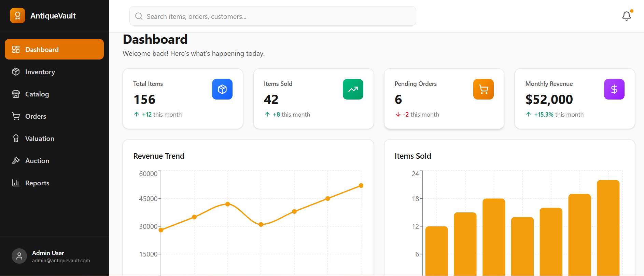This screenshot has width=644, height=276.
Task: Click the Catalog storefront icon in sidebar
Action: pos(16,94)
